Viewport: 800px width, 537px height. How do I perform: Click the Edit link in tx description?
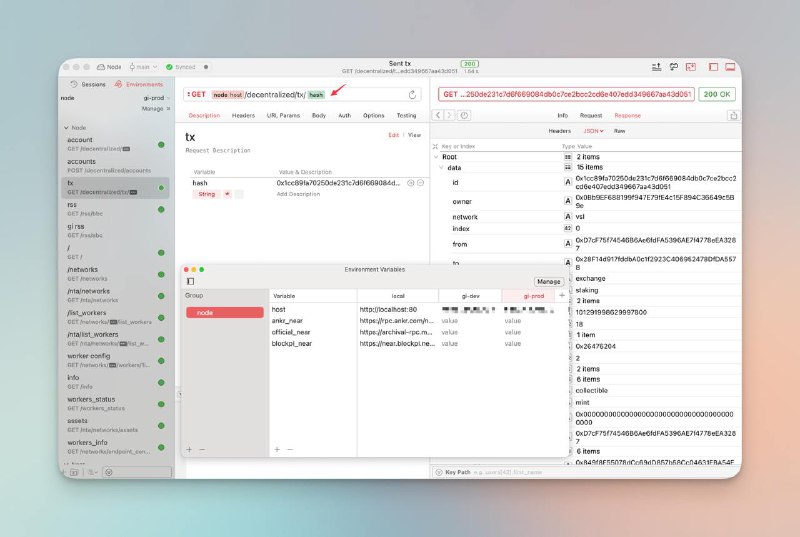coord(393,135)
